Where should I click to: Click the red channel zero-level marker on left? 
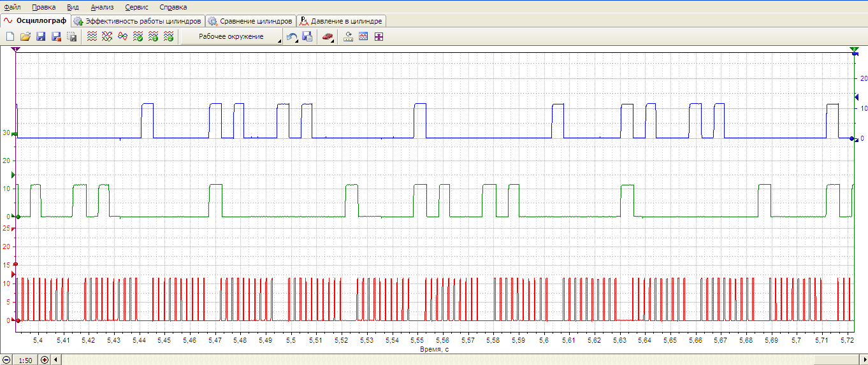pyautogui.click(x=17, y=320)
